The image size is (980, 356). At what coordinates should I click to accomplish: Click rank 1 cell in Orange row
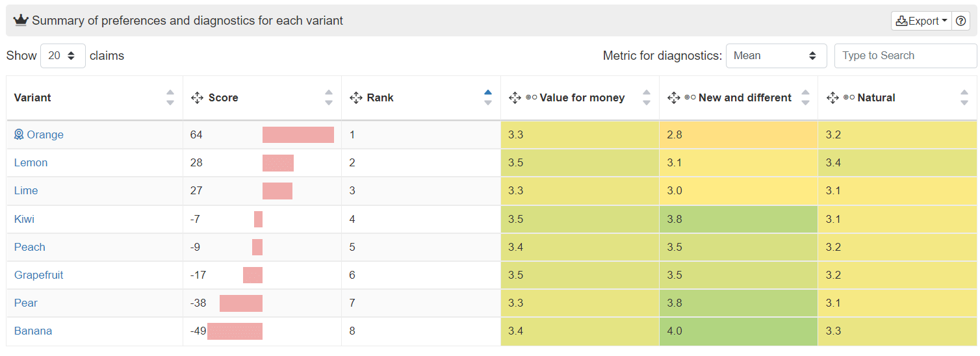(x=421, y=134)
